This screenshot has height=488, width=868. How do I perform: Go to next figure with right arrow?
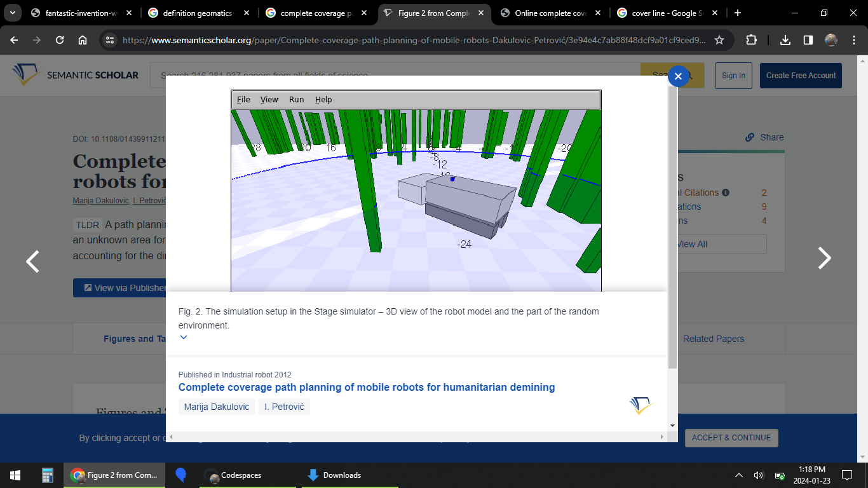824,258
